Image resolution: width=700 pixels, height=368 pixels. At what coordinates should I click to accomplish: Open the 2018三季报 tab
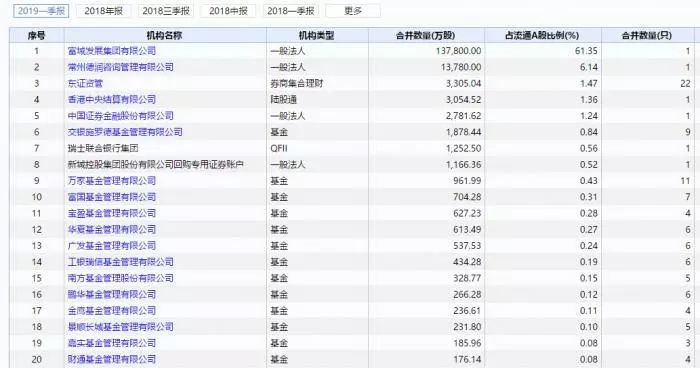[x=166, y=11]
